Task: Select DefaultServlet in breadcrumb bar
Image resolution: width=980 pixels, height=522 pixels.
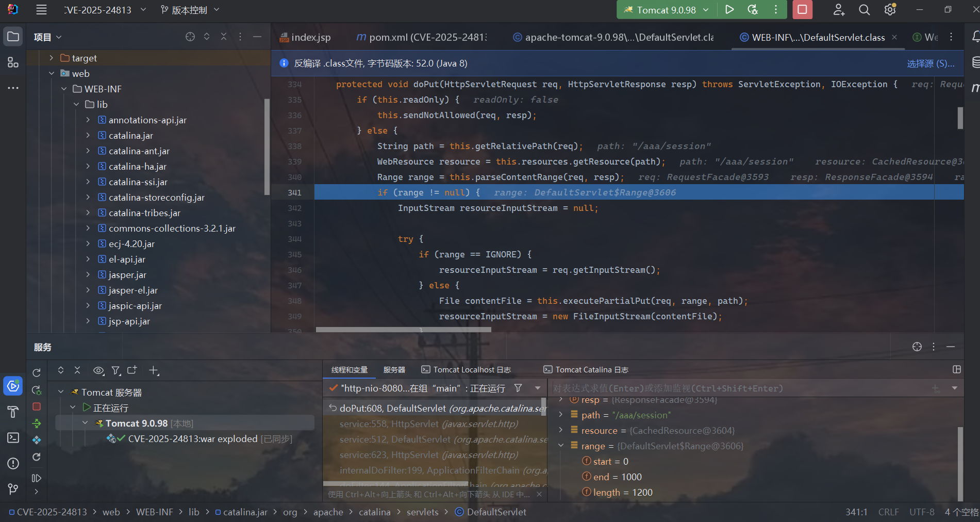Action: (x=491, y=512)
